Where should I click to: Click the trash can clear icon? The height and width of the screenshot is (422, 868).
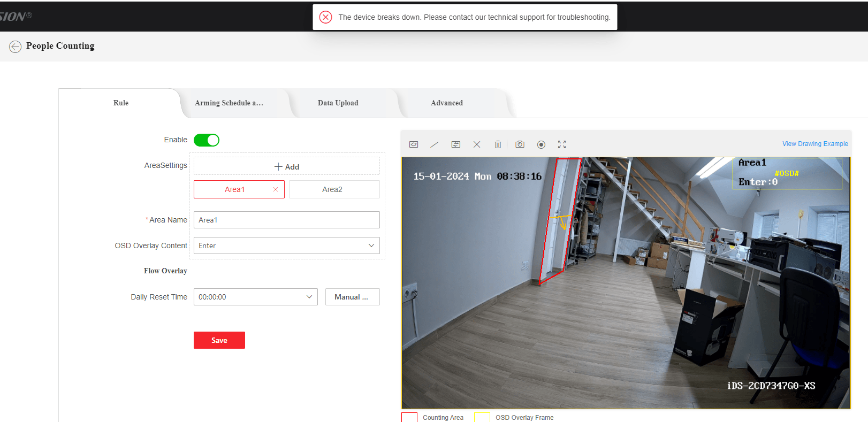tap(498, 144)
